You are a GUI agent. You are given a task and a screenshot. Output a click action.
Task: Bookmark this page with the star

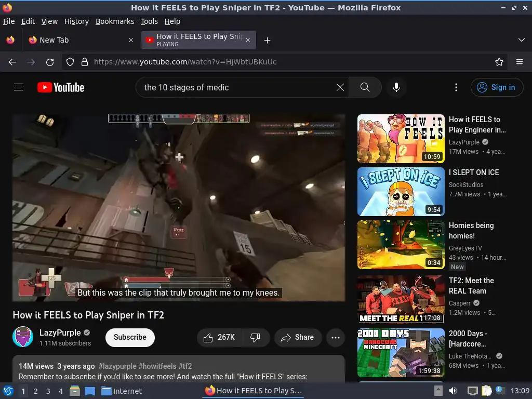click(499, 62)
